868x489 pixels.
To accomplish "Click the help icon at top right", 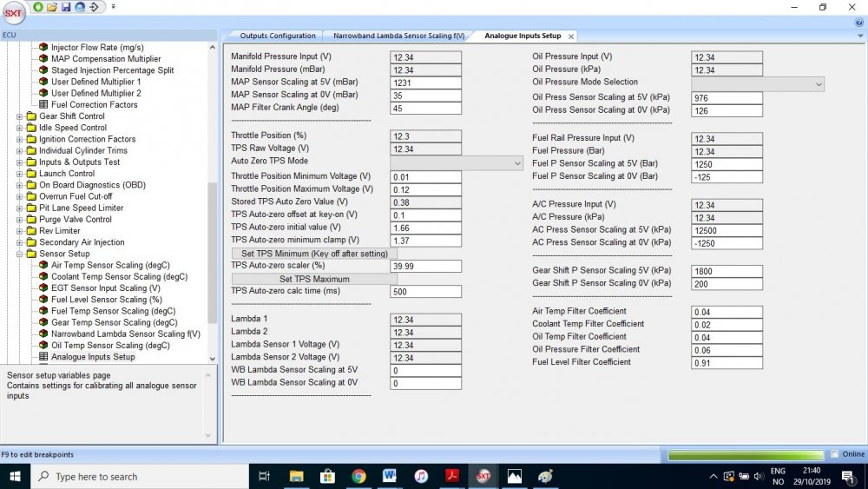I will pos(858,23).
